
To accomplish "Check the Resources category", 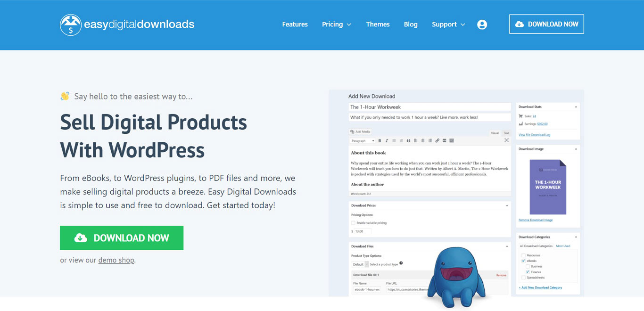I will 523,255.
